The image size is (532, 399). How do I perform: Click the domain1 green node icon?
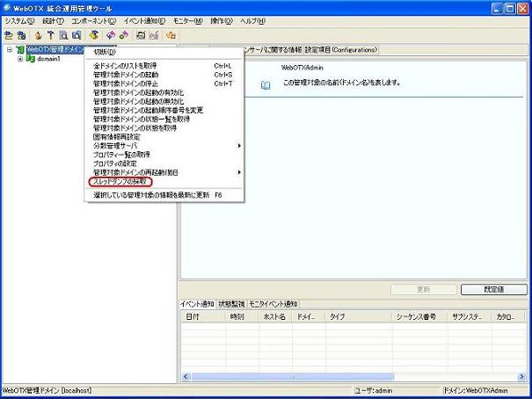(x=31, y=59)
